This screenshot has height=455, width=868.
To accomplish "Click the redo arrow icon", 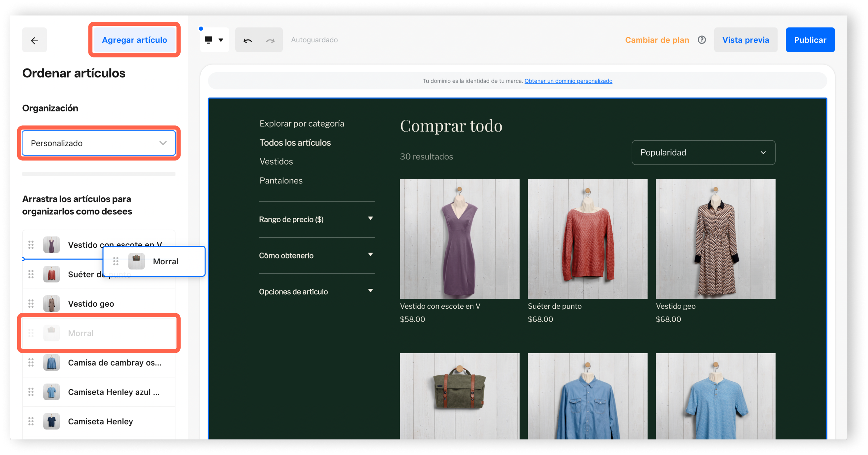I will (x=270, y=40).
